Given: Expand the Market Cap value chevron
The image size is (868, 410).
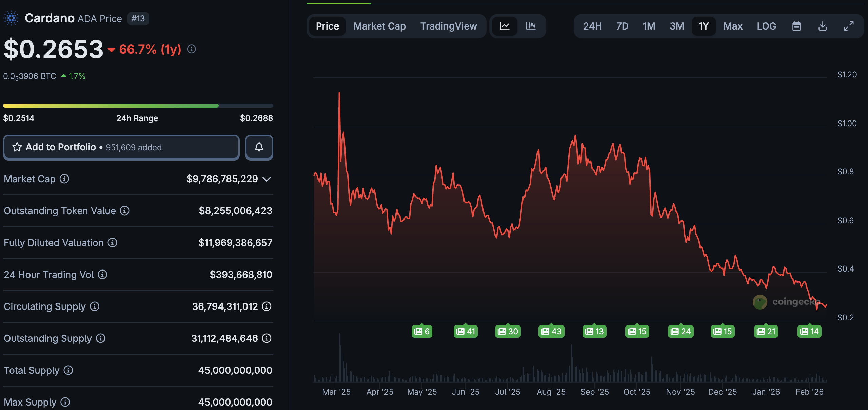Looking at the screenshot, I should click(267, 179).
